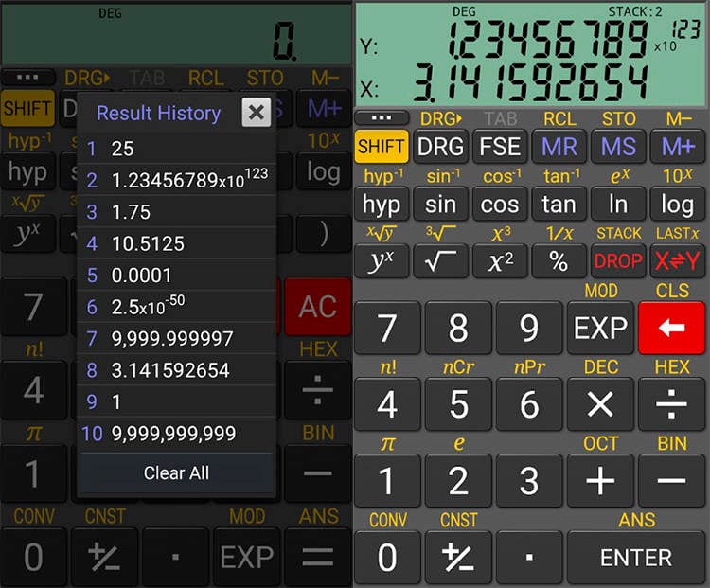The image size is (710, 588).
Task: Tap the square root key
Action: pyautogui.click(x=440, y=261)
